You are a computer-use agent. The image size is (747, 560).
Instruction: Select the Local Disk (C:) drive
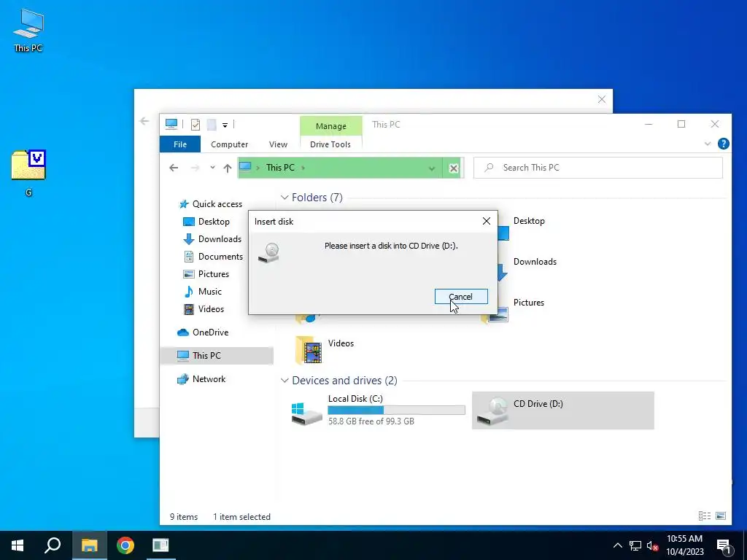click(379, 410)
